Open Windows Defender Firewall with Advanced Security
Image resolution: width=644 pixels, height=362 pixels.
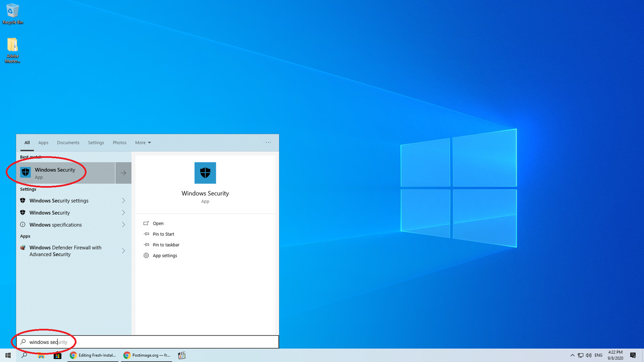click(x=66, y=251)
